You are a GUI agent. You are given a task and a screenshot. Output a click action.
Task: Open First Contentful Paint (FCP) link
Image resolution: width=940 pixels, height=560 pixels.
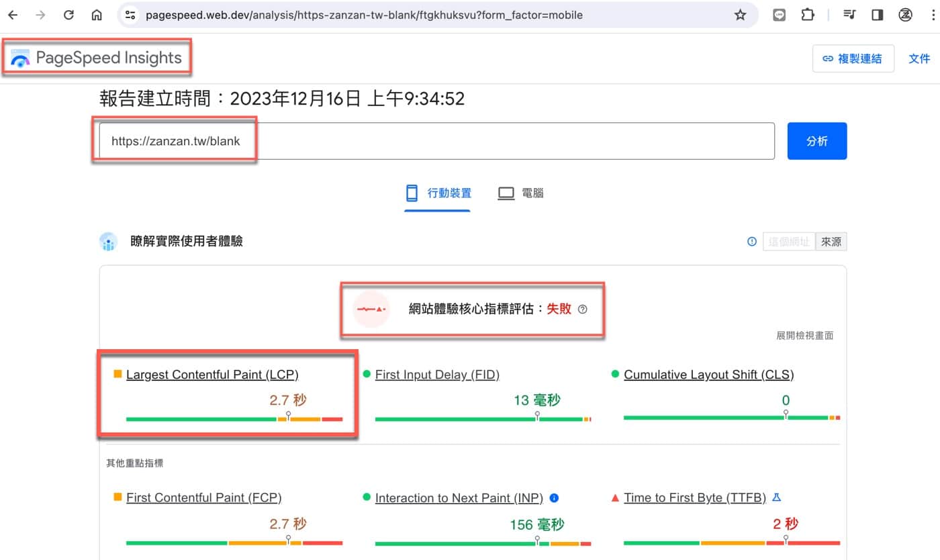[204, 498]
